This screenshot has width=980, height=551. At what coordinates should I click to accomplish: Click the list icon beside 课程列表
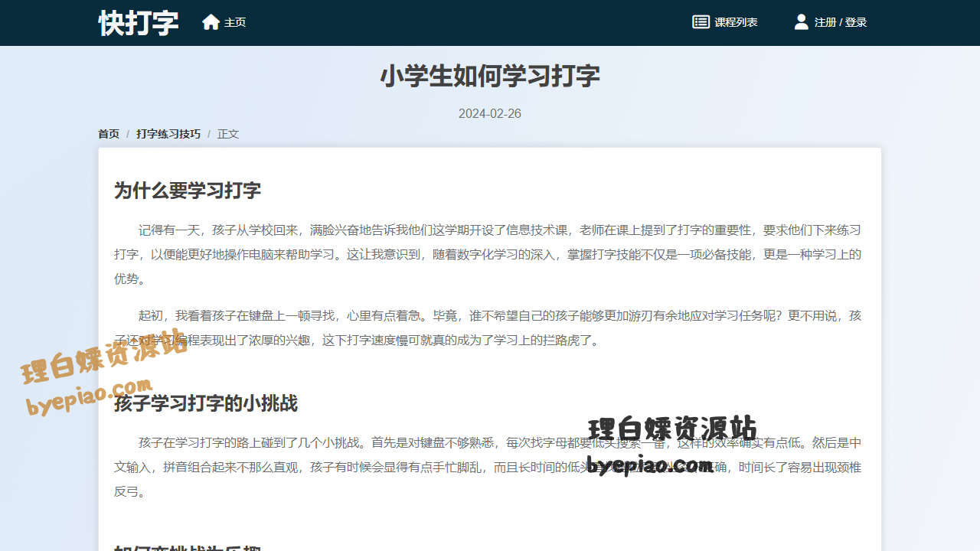pos(701,21)
